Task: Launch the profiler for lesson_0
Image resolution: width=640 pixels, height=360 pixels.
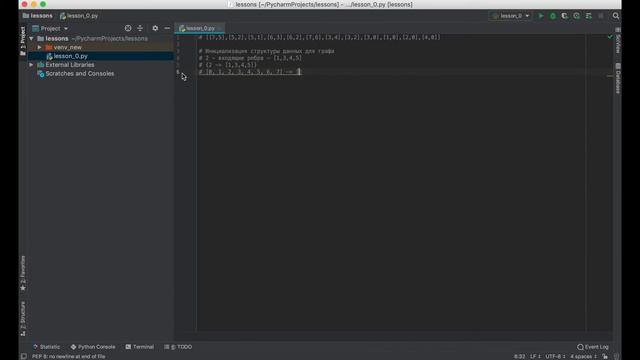Action: point(576,16)
